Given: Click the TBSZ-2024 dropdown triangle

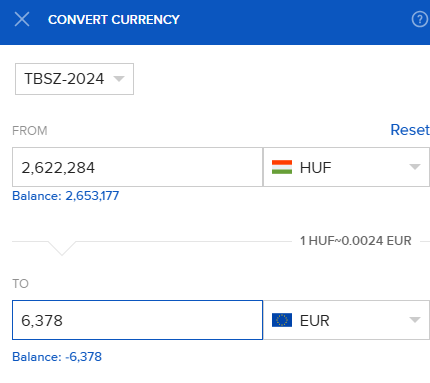Looking at the screenshot, I should (x=119, y=79).
